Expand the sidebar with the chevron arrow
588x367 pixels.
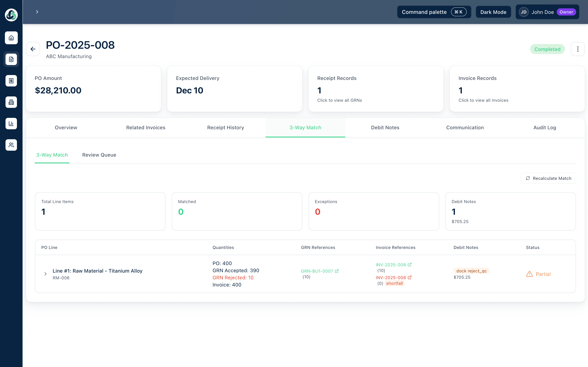pyautogui.click(x=37, y=12)
